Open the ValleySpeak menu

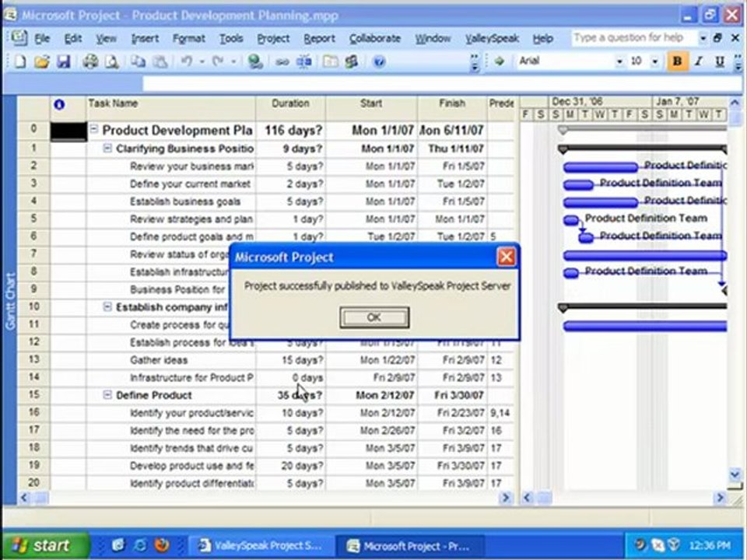[492, 39]
